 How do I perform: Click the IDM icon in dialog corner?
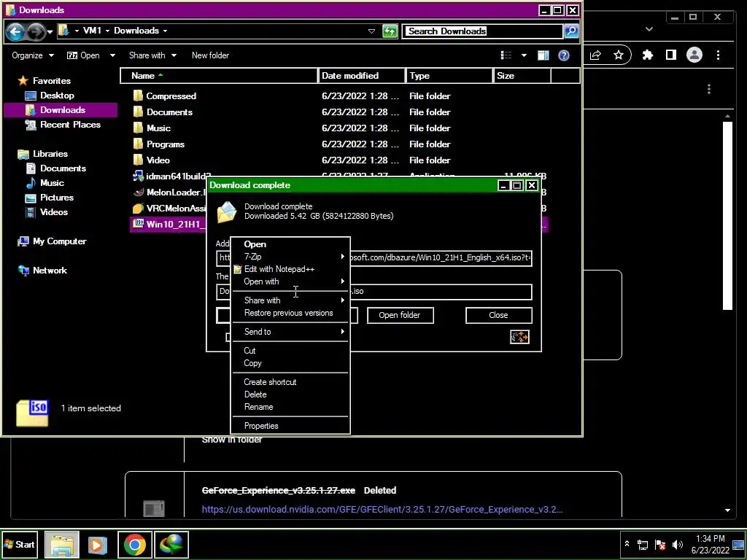pyautogui.click(x=519, y=337)
